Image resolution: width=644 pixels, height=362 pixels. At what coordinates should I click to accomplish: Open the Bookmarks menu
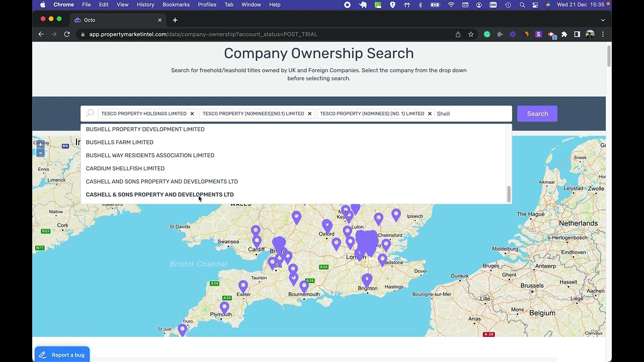pos(176,5)
